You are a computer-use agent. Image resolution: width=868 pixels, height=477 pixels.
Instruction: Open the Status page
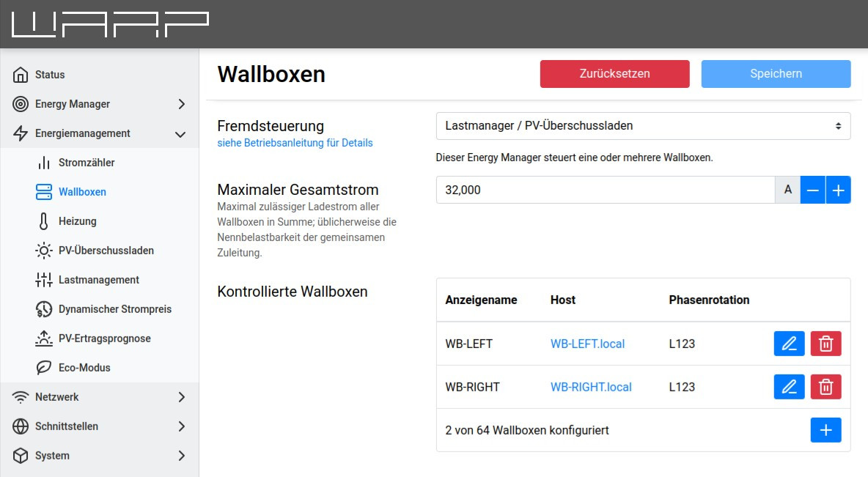point(50,75)
